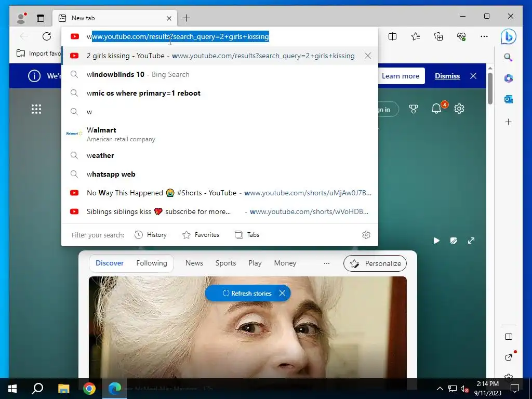Close the New tab tab
The width and height of the screenshot is (532, 399).
coord(169,18)
